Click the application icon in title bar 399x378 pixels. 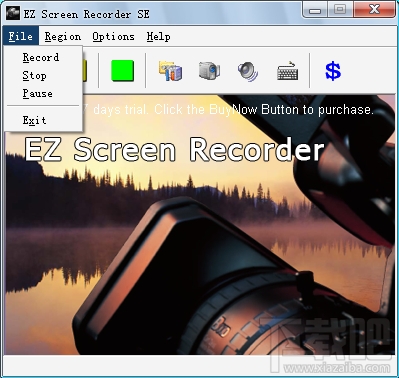(13, 14)
